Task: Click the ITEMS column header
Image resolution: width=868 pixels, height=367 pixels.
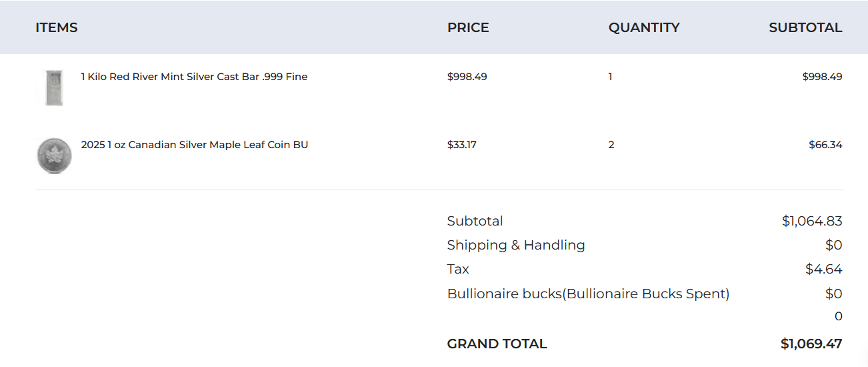Action: tap(57, 27)
